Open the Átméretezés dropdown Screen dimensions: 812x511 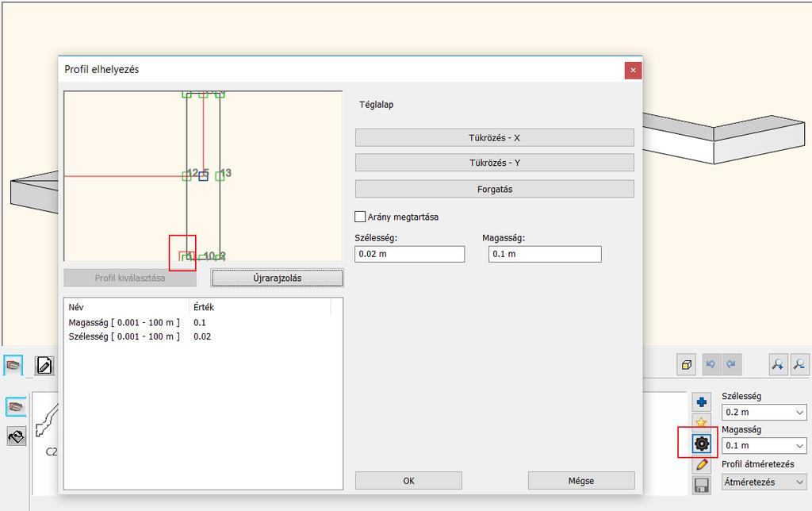click(764, 482)
